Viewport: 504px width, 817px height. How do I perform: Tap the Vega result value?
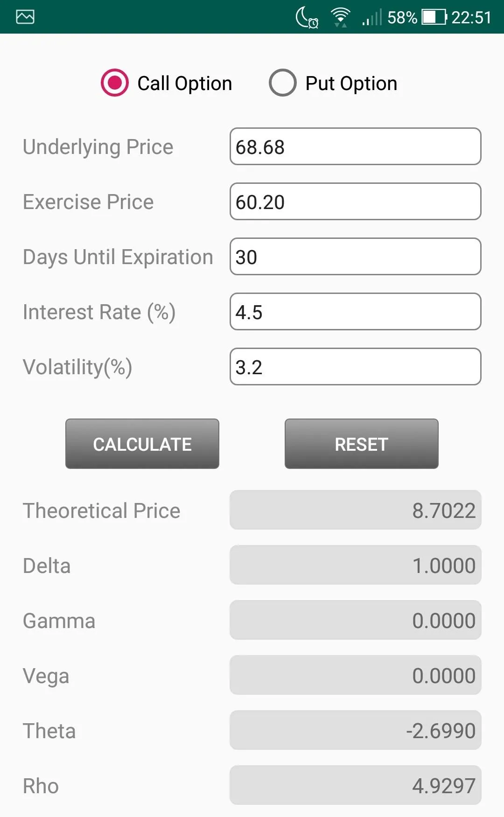[x=355, y=675]
